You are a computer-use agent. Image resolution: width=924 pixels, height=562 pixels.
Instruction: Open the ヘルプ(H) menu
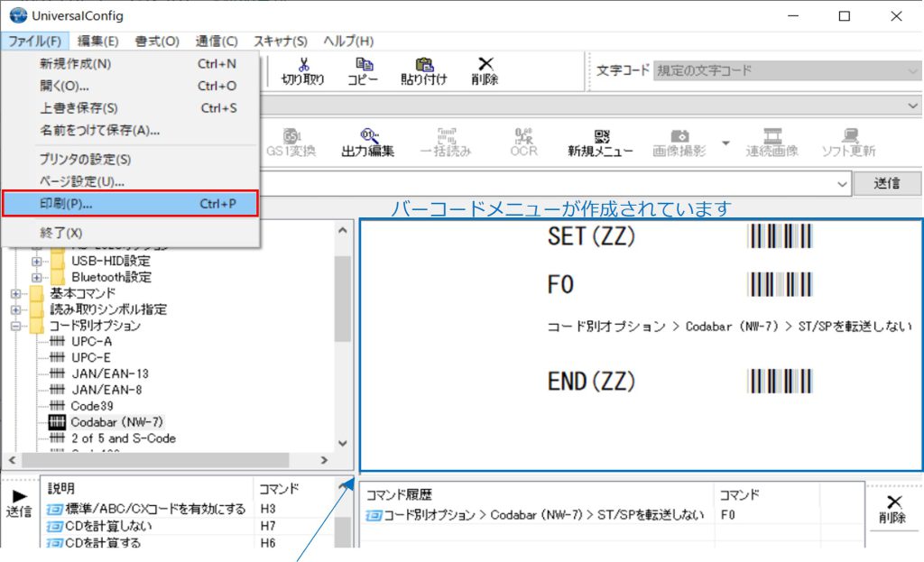point(348,41)
